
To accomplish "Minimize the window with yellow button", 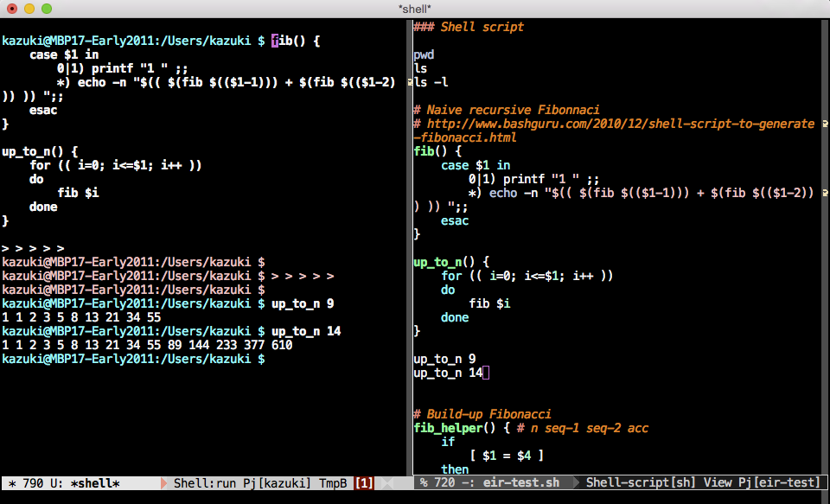I will pyautogui.click(x=29, y=9).
